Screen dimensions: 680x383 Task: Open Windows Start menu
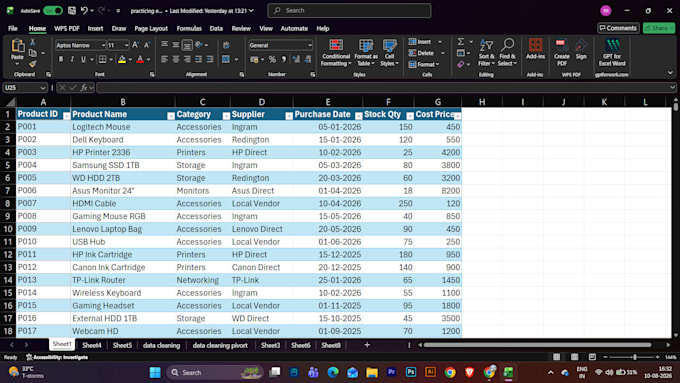[x=155, y=372]
